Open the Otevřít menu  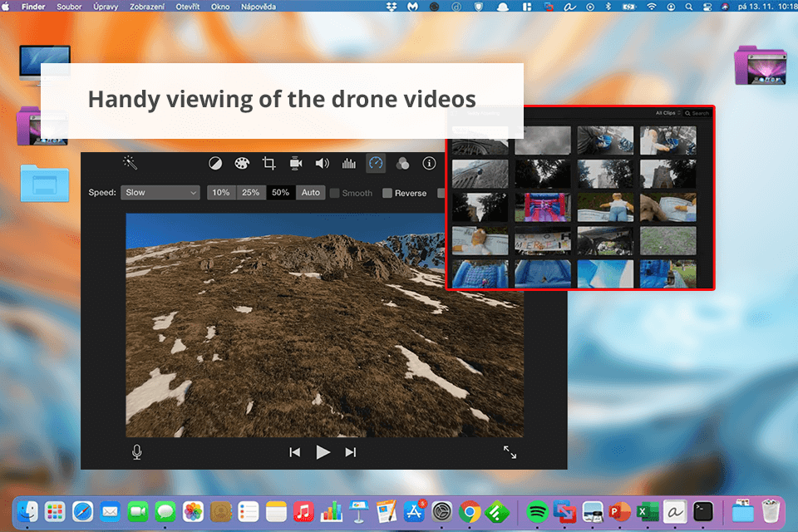pos(187,7)
